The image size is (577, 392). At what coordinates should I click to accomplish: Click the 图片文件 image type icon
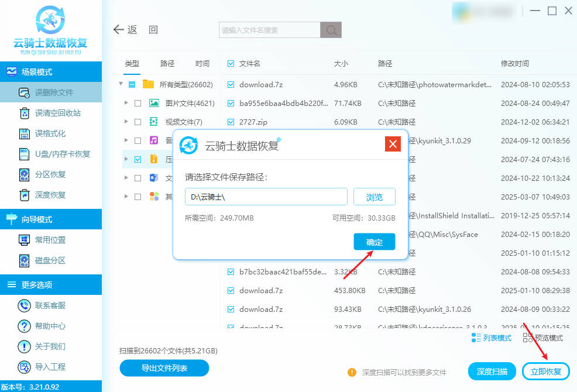point(154,103)
